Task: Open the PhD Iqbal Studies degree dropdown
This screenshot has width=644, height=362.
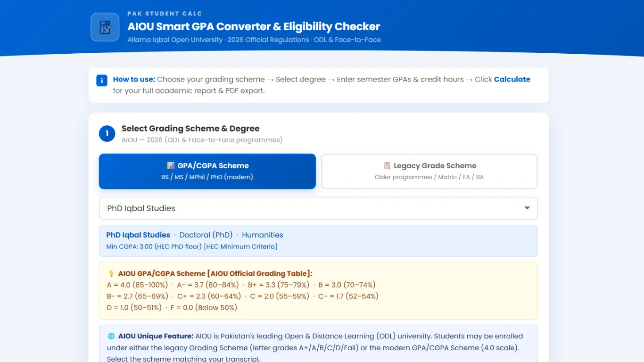Action: click(x=311, y=208)
